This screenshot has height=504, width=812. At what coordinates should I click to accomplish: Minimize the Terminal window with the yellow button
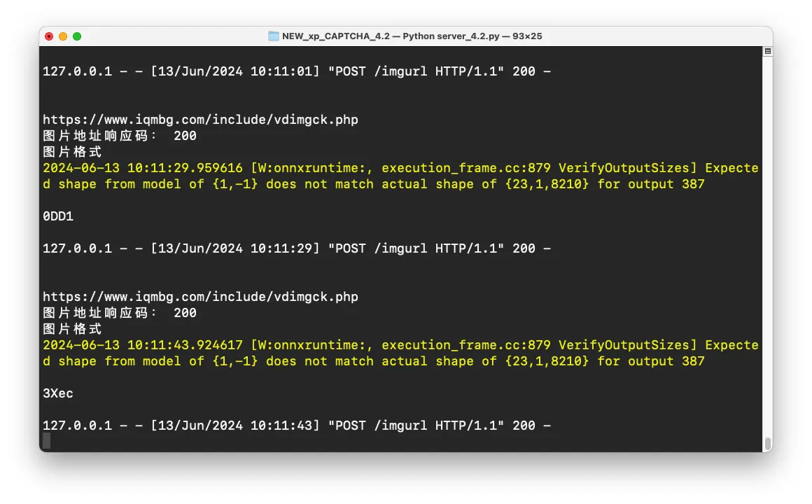coord(63,36)
